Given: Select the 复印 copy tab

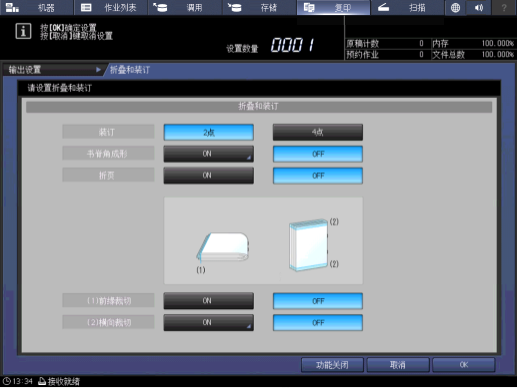Looking at the screenshot, I should (x=333, y=7).
